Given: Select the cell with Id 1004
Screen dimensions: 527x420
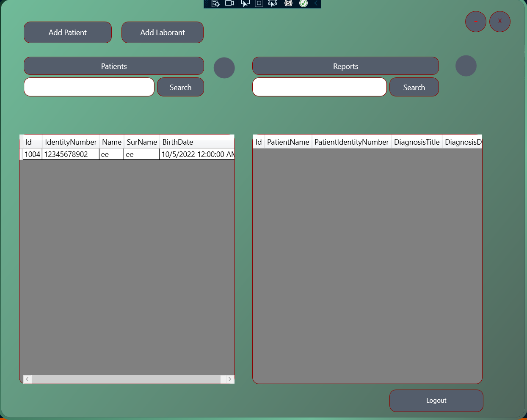Looking at the screenshot, I should 32,154.
